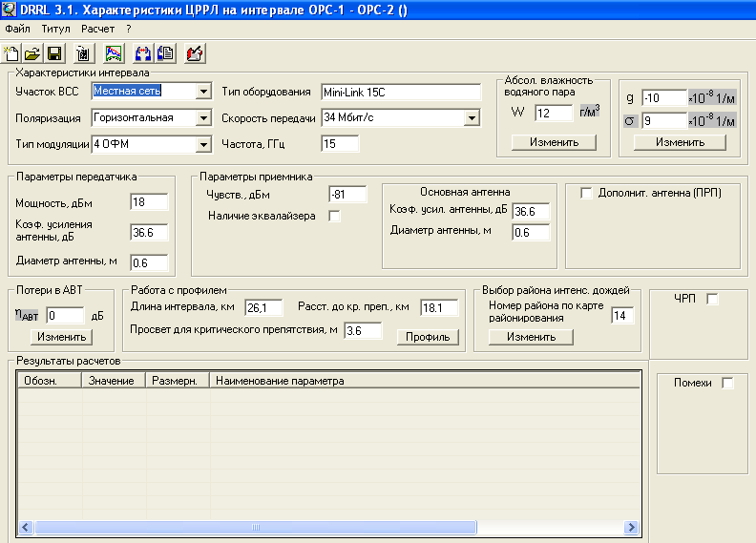Click the Тип оборудования field Mini-Link 15C
The image size is (756, 543).
click(x=401, y=92)
